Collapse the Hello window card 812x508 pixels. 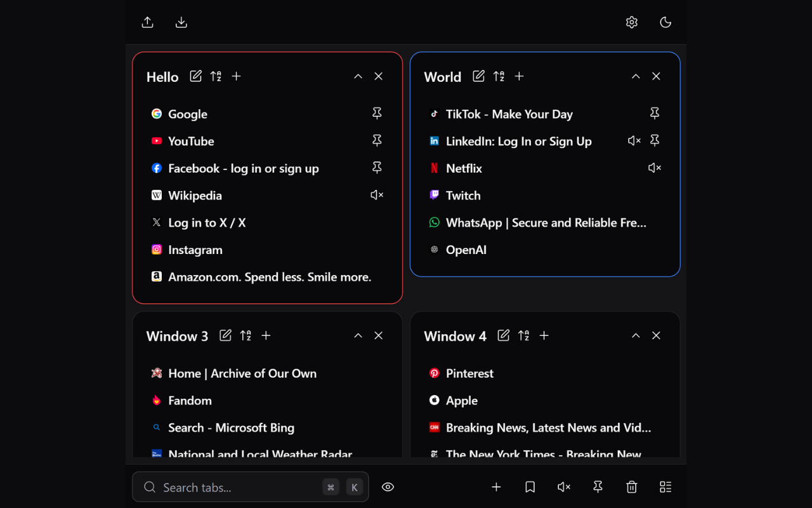tap(358, 76)
